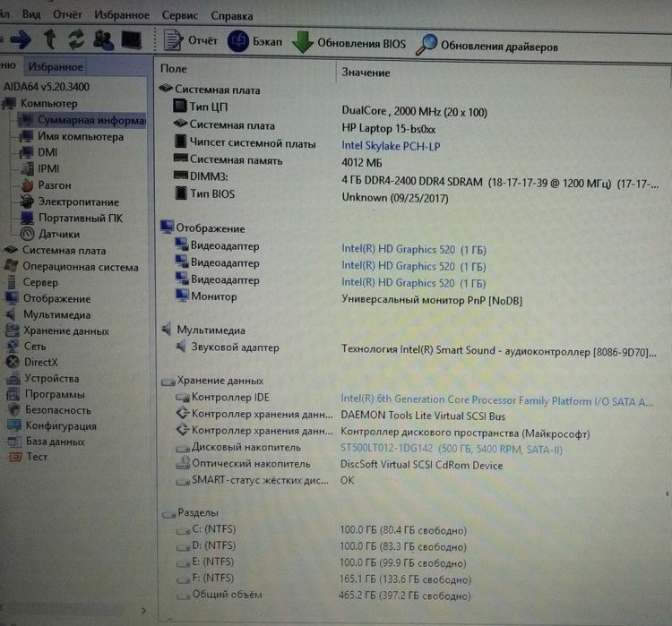
Task: Select Безопасность tree item
Action: pos(49,410)
